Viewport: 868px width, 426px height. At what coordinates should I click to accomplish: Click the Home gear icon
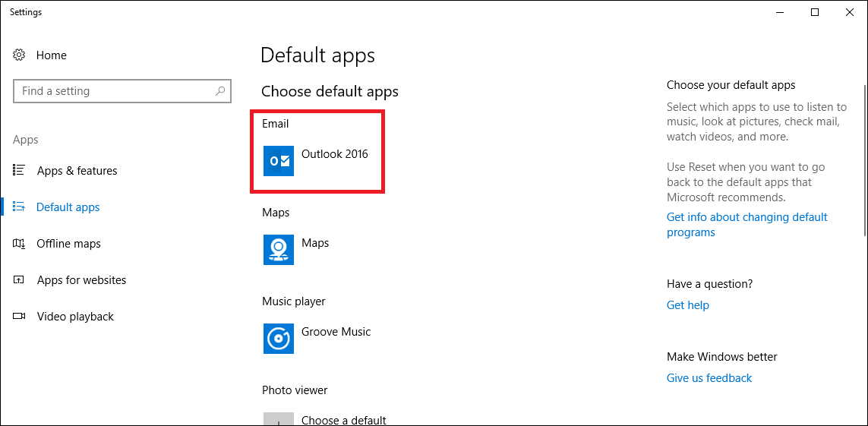(x=20, y=55)
